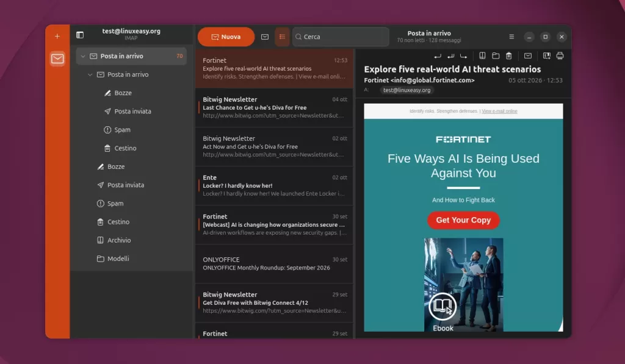Open Bitwig Newsletter email dated 04 ott
Image resolution: width=625 pixels, height=364 pixels.
[274, 107]
